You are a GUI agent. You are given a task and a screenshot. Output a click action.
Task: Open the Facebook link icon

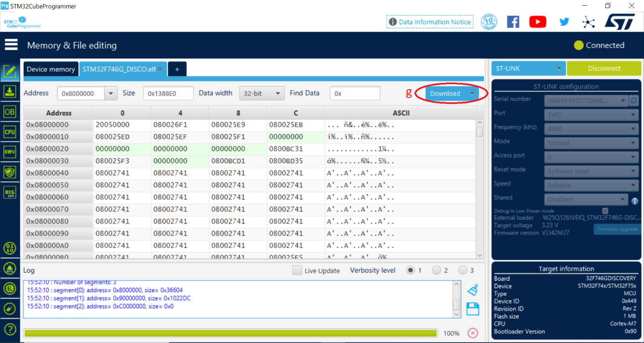[513, 22]
